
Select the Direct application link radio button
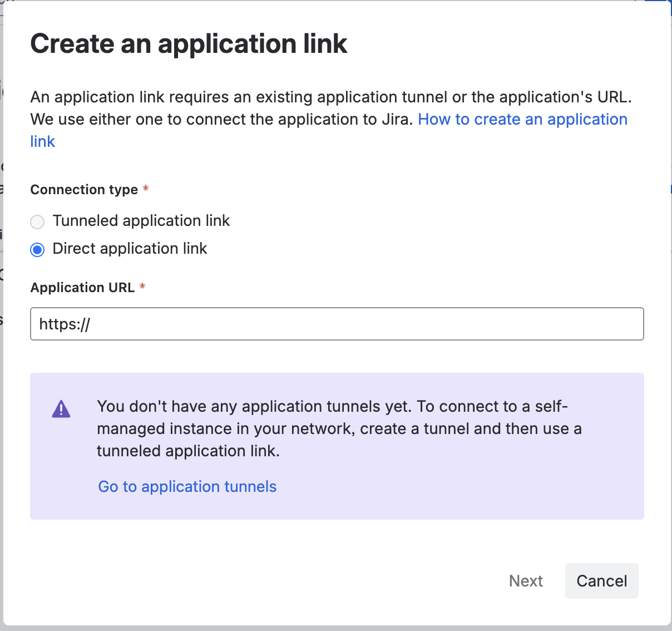coord(37,250)
